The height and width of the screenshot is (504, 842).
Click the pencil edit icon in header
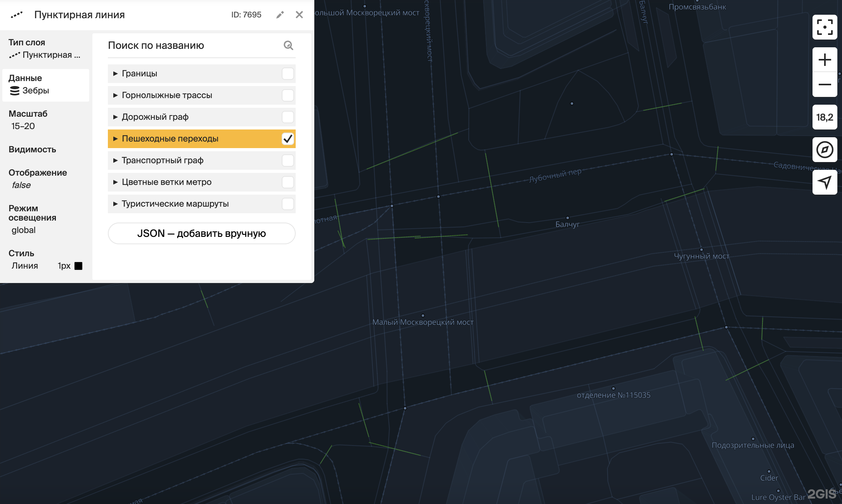pos(280,15)
